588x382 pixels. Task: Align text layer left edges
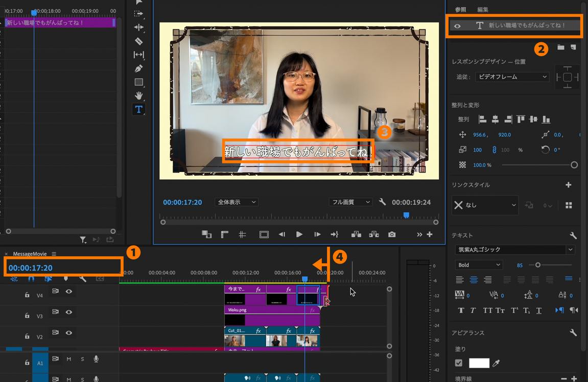coord(483,120)
